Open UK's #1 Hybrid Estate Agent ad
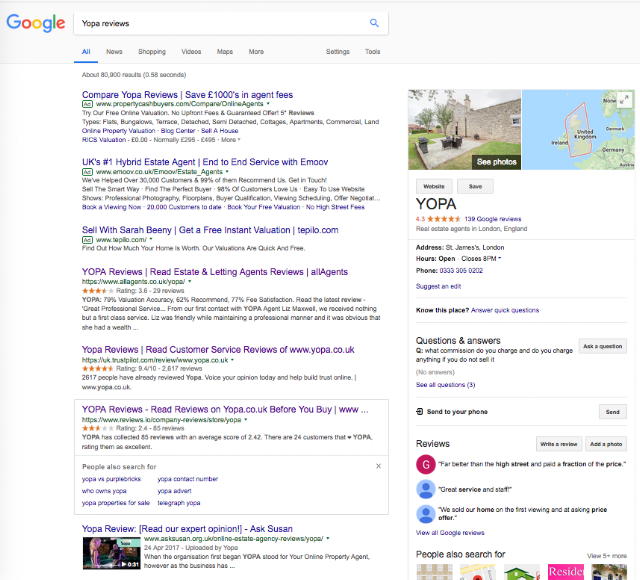This screenshot has width=640, height=580. click(205, 162)
